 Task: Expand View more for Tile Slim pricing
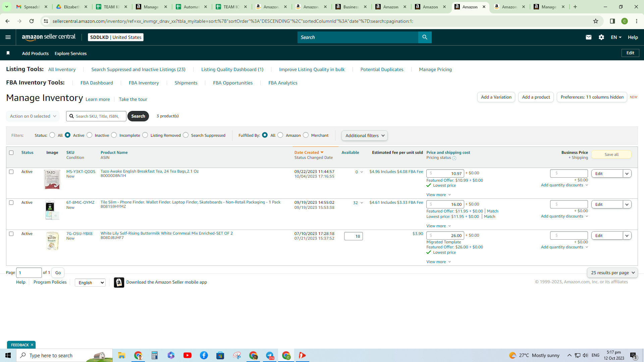coord(439,226)
